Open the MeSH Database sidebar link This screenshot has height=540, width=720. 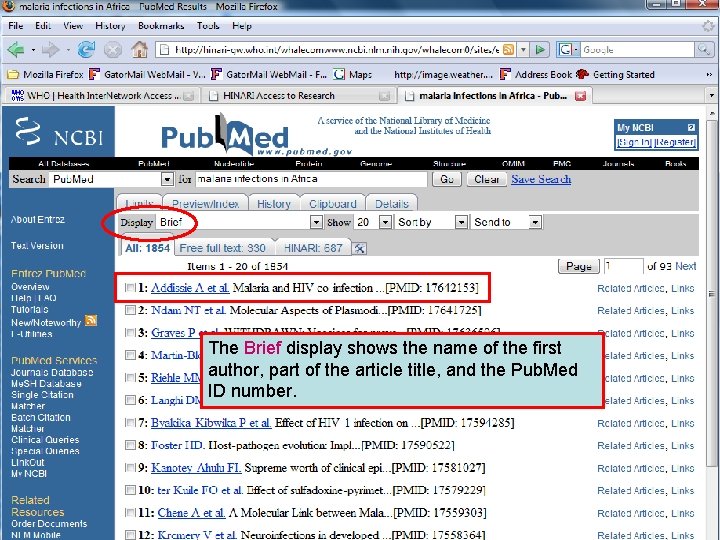tap(46, 383)
